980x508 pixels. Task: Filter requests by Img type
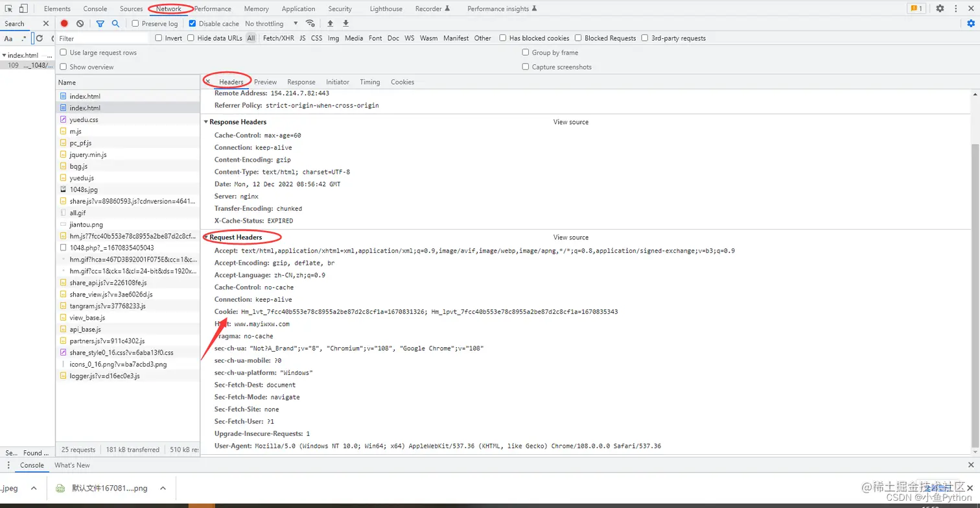333,38
